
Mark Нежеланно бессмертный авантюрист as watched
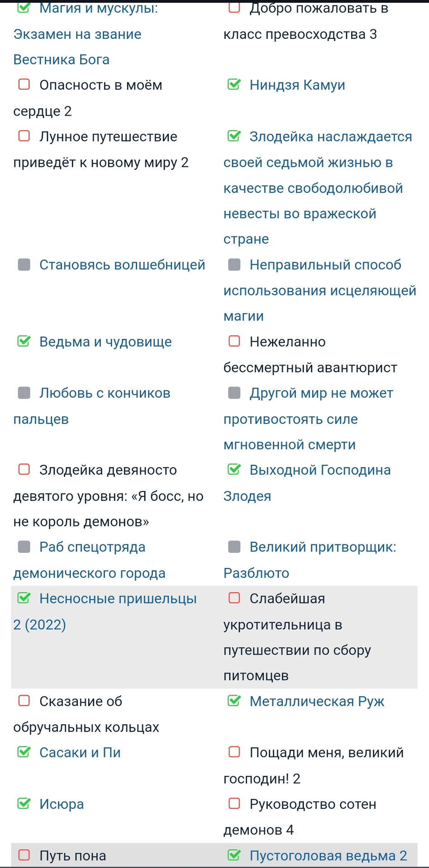(234, 341)
